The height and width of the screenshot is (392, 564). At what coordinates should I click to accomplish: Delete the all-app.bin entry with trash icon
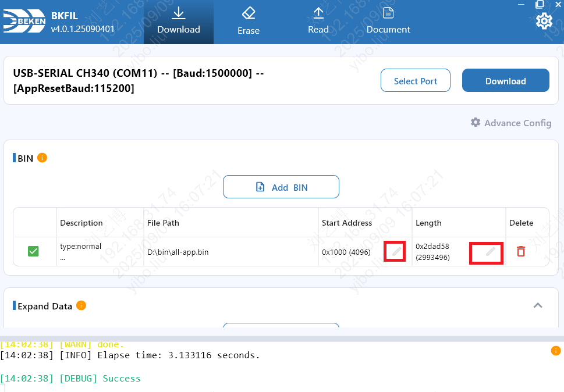[521, 251]
